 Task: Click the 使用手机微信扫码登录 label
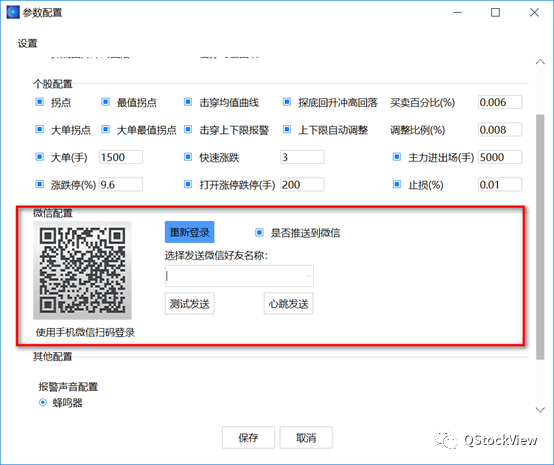[85, 332]
